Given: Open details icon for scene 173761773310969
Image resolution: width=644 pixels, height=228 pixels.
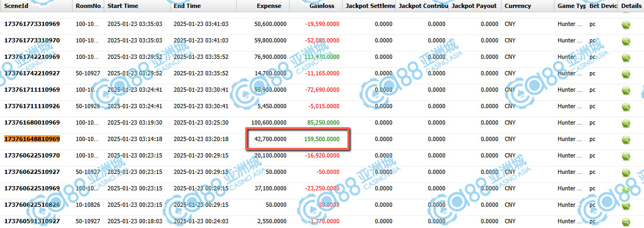Looking at the screenshot, I should click(x=626, y=25).
